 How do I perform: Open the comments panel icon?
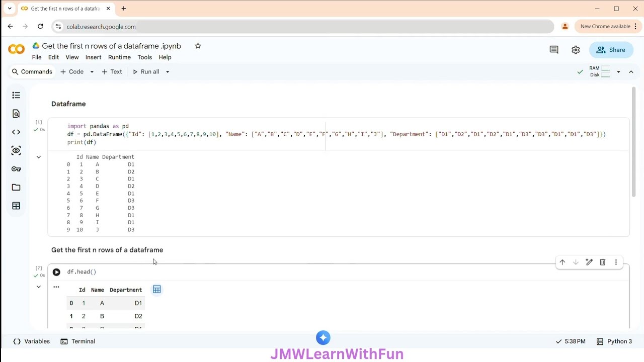[x=554, y=50]
